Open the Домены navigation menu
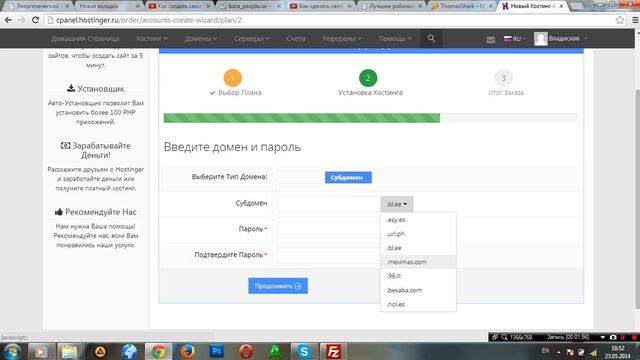 [201, 38]
